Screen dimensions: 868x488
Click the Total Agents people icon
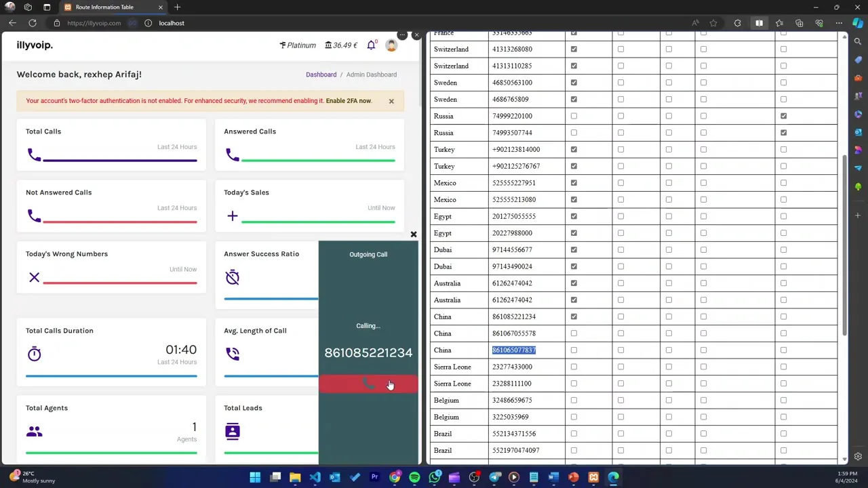click(x=34, y=431)
